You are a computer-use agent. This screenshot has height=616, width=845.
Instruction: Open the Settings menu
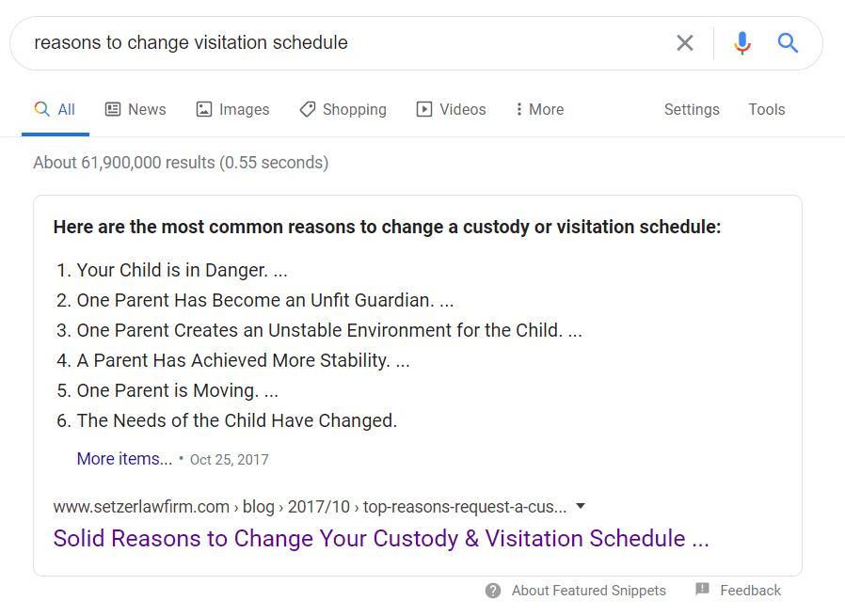click(x=692, y=109)
